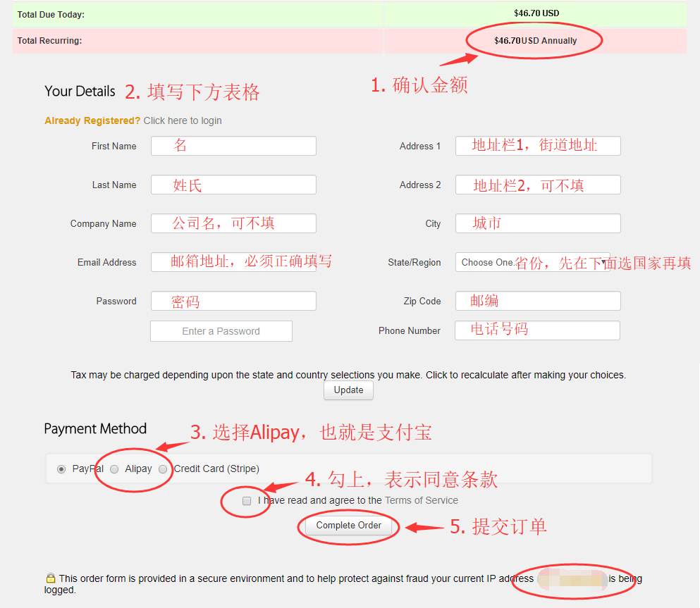This screenshot has height=608, width=700.
Task: Click the padlock secure icon
Action: (x=51, y=578)
